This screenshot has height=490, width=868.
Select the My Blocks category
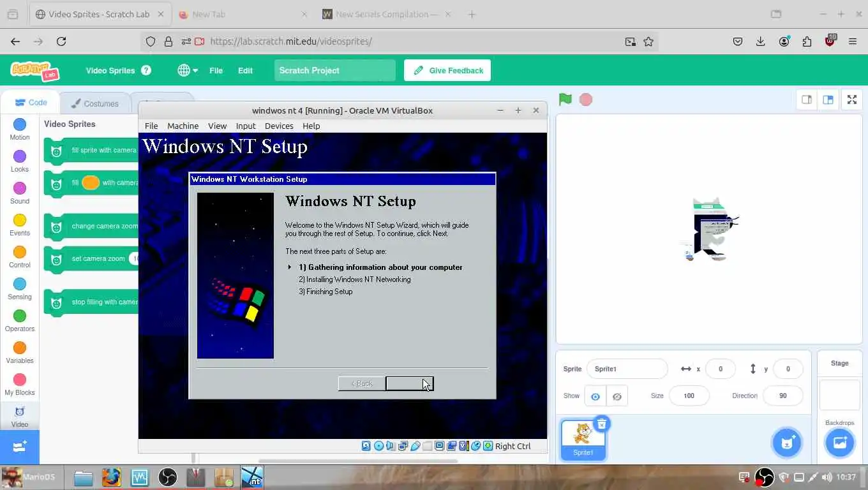click(x=20, y=384)
